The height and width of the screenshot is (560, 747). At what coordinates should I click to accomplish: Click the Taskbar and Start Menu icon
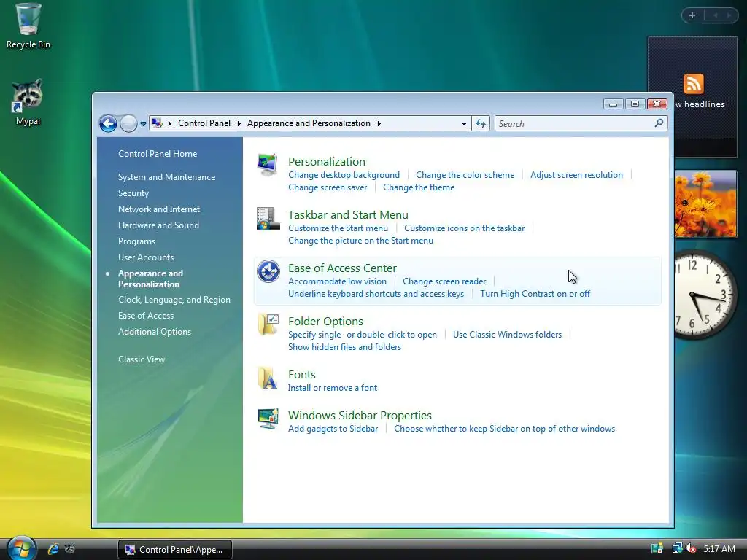pos(268,219)
